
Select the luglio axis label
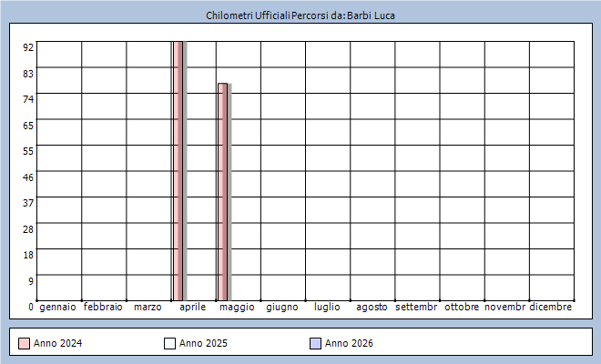coord(327,308)
